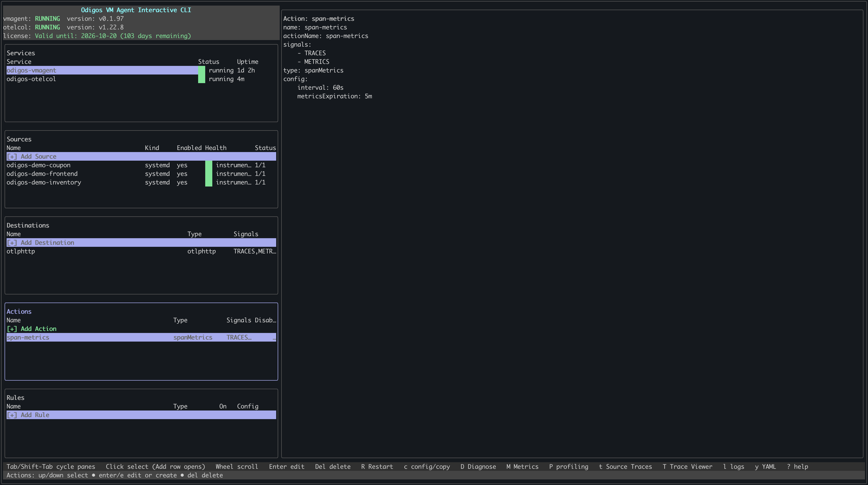Click the spanMetrics type cell
This screenshot has width=868, height=485.
tap(193, 337)
